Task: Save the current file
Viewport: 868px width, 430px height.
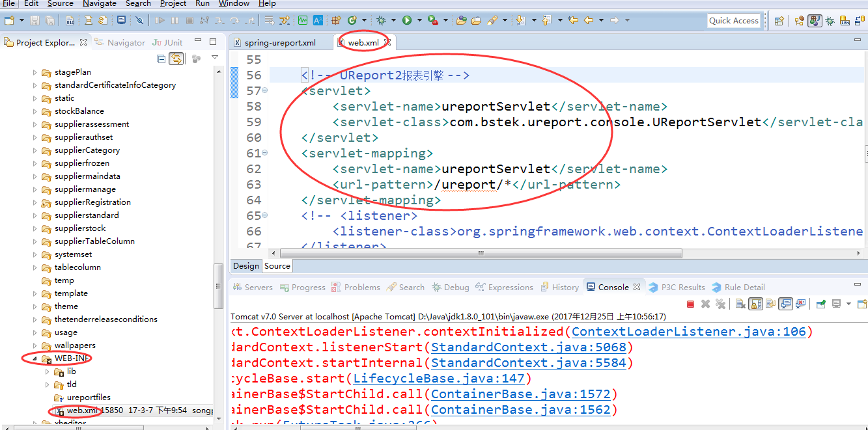Action: click(x=34, y=20)
